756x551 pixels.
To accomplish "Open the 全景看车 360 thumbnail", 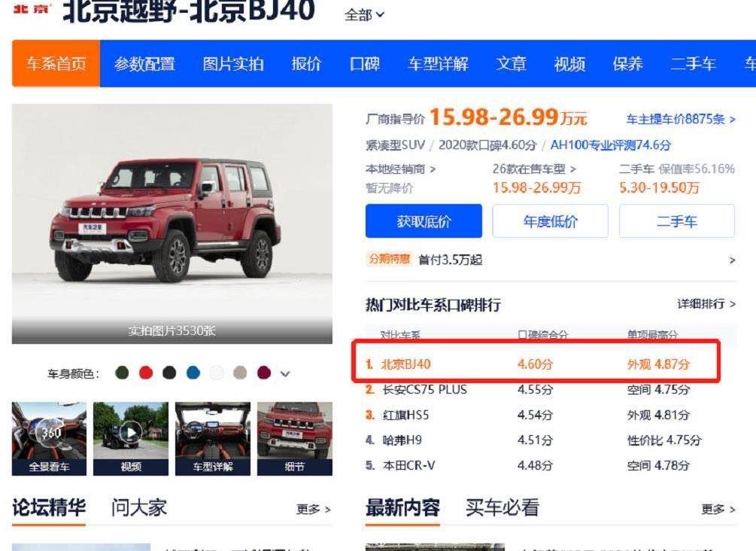I will click(49, 439).
